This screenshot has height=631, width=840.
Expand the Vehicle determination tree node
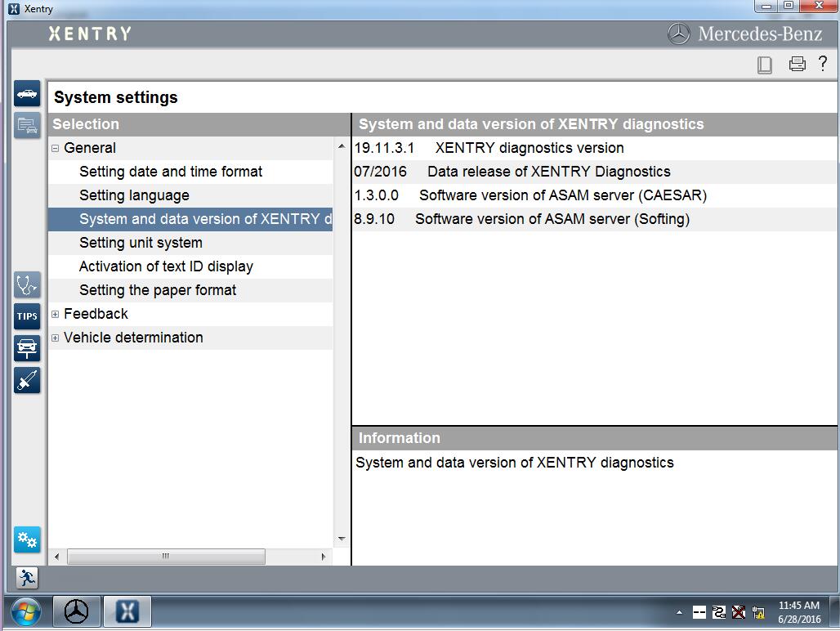(x=55, y=338)
